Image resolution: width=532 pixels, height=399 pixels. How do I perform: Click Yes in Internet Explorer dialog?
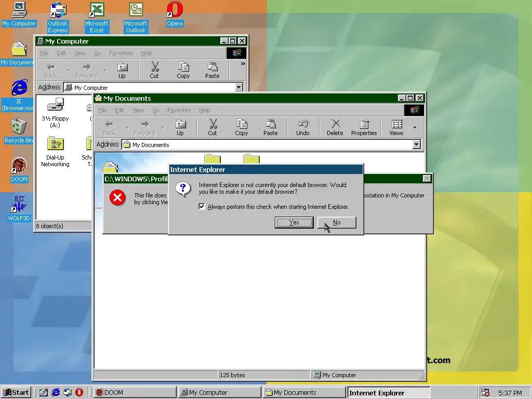point(294,222)
